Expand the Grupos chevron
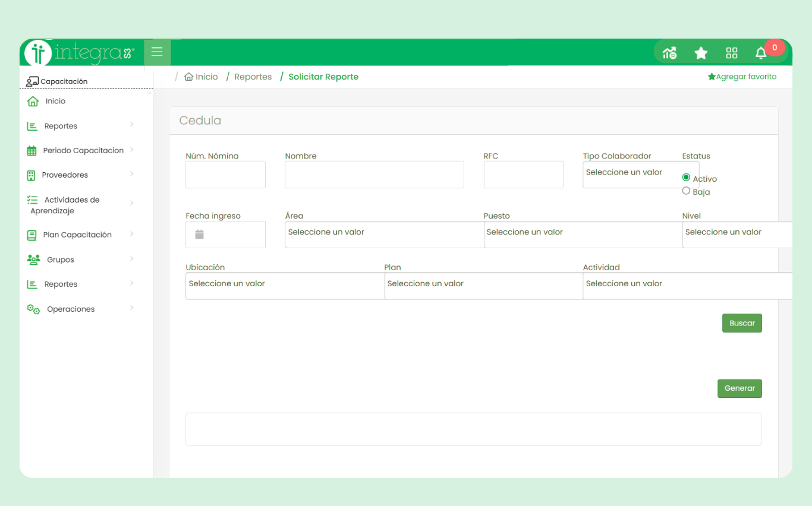The width and height of the screenshot is (812, 506). [x=132, y=259]
